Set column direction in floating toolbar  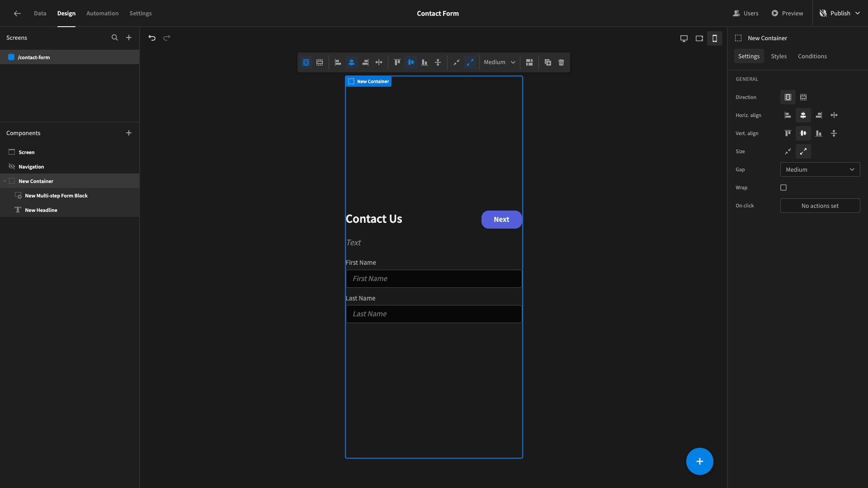point(306,62)
